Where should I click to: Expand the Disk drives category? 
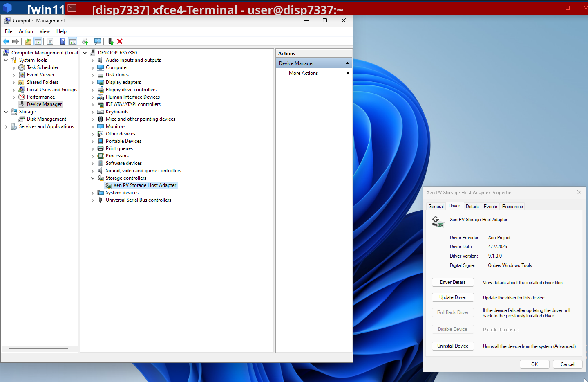pyautogui.click(x=93, y=75)
